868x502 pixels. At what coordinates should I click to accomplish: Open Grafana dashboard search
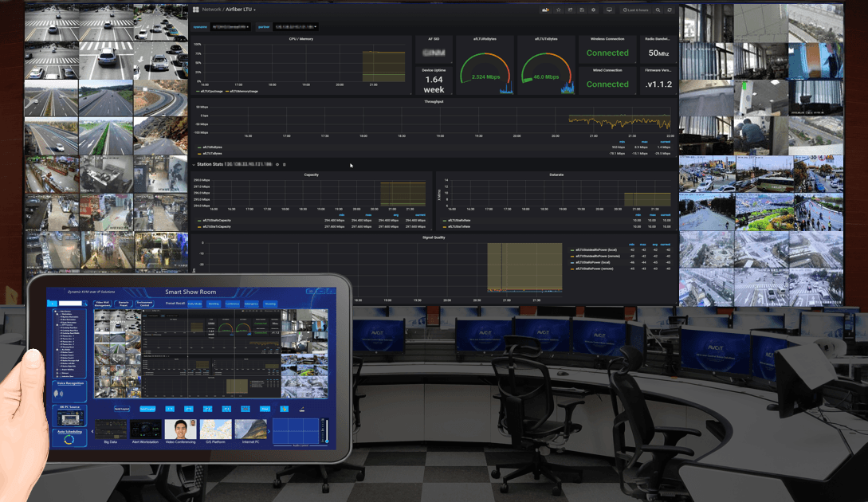coord(657,10)
